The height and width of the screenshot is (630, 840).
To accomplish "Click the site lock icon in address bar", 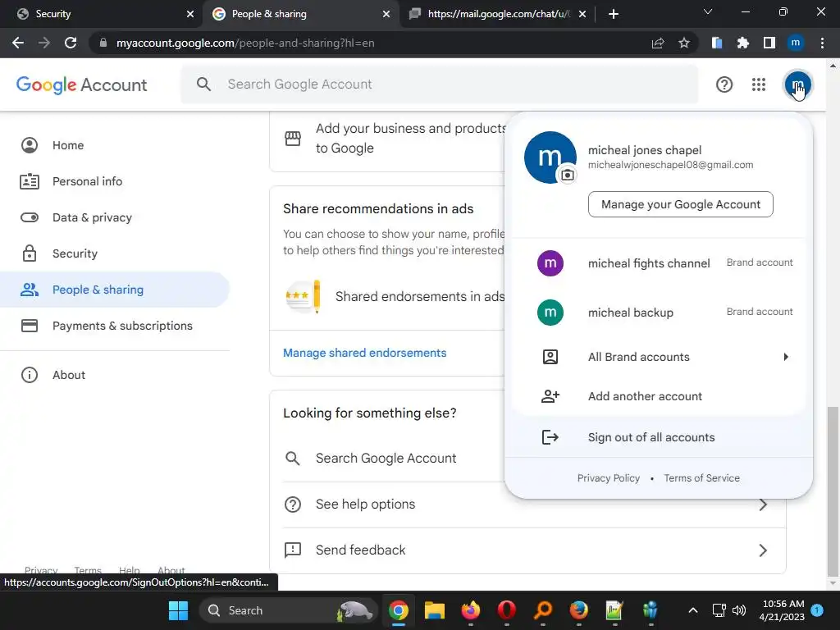I will tap(103, 43).
